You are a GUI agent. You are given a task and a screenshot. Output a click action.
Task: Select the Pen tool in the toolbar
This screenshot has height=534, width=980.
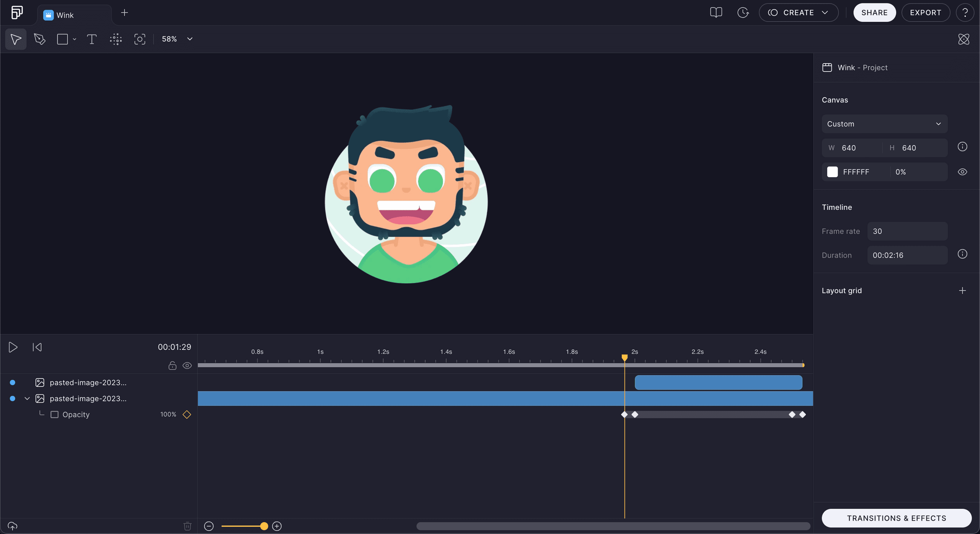(x=39, y=39)
